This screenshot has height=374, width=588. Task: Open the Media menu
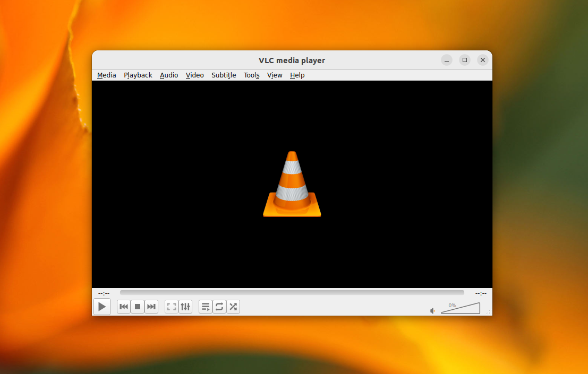(x=106, y=75)
